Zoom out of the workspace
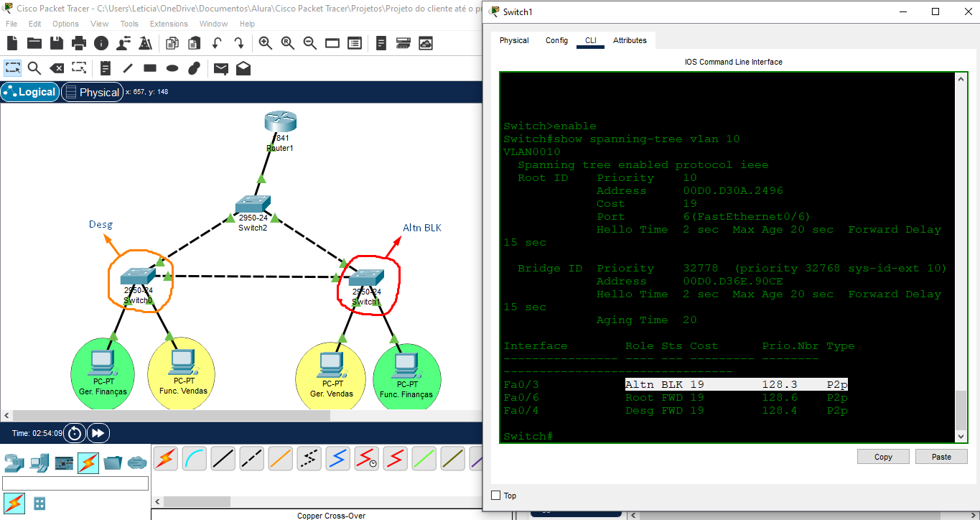This screenshot has width=980, height=520. [310, 43]
